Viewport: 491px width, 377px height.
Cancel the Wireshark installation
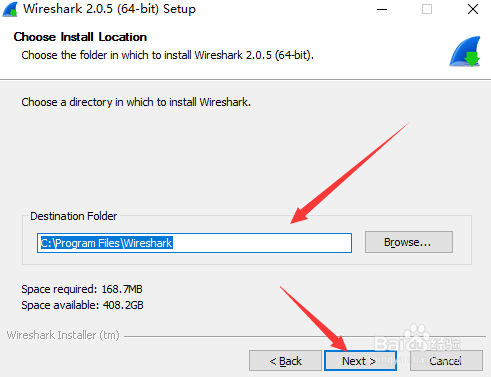tap(446, 361)
